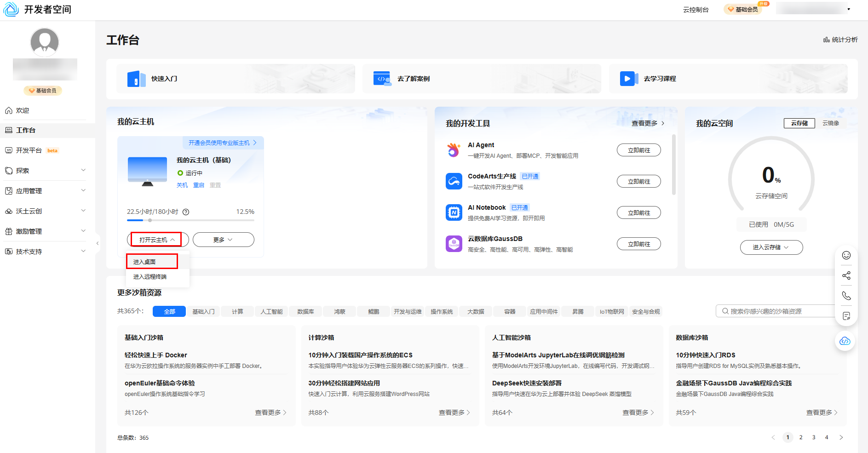Select the 鲲鹏 category filter
The height and width of the screenshot is (453, 868).
point(374,311)
